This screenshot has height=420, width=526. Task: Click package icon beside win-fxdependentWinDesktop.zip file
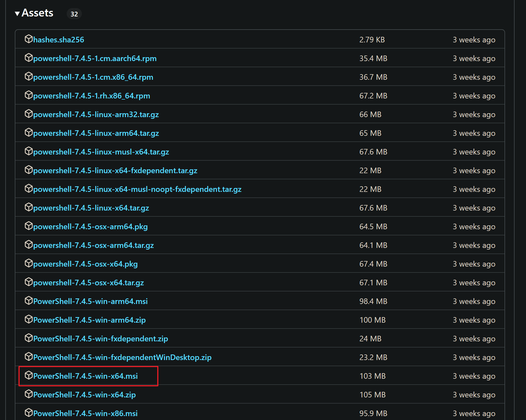pyautogui.click(x=28, y=356)
